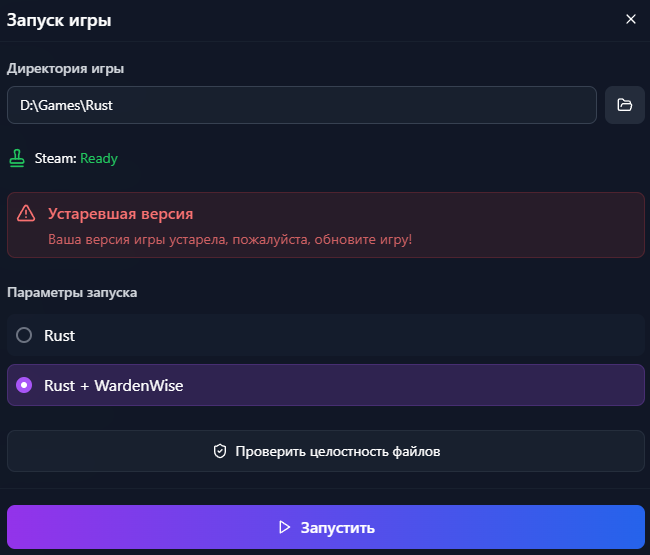Screen dimensions: 650x555
Task: Select the plain Rust launch option
Action: (x=326, y=335)
